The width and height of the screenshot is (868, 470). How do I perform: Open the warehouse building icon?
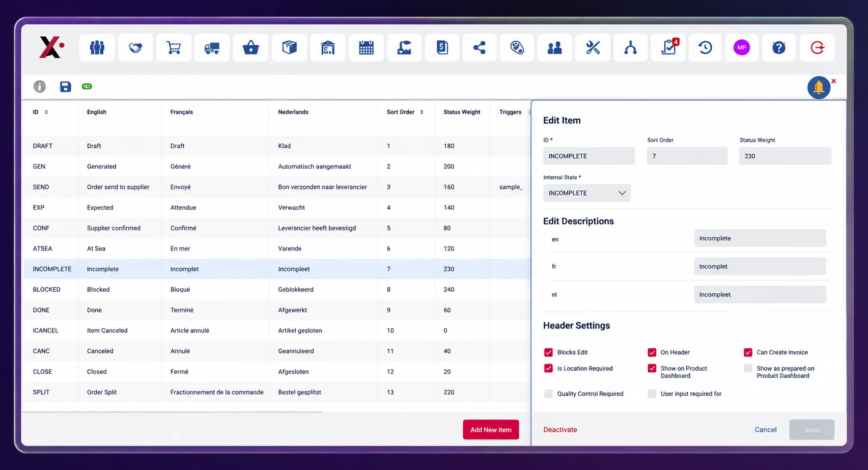[x=327, y=48]
